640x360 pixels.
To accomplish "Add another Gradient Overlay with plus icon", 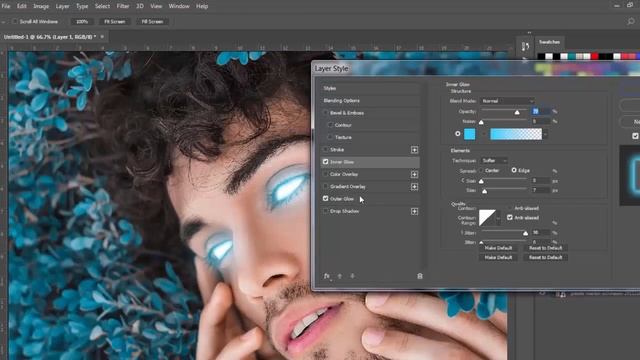I will tap(414, 187).
